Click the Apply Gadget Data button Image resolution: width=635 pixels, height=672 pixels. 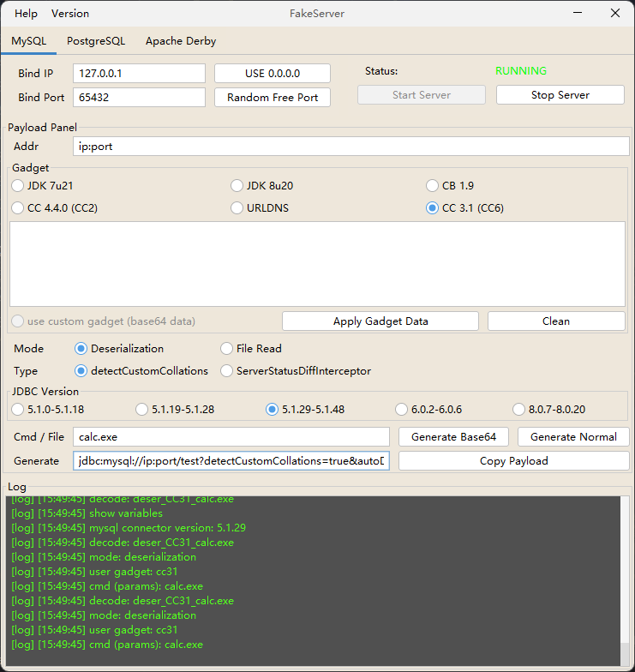point(380,321)
